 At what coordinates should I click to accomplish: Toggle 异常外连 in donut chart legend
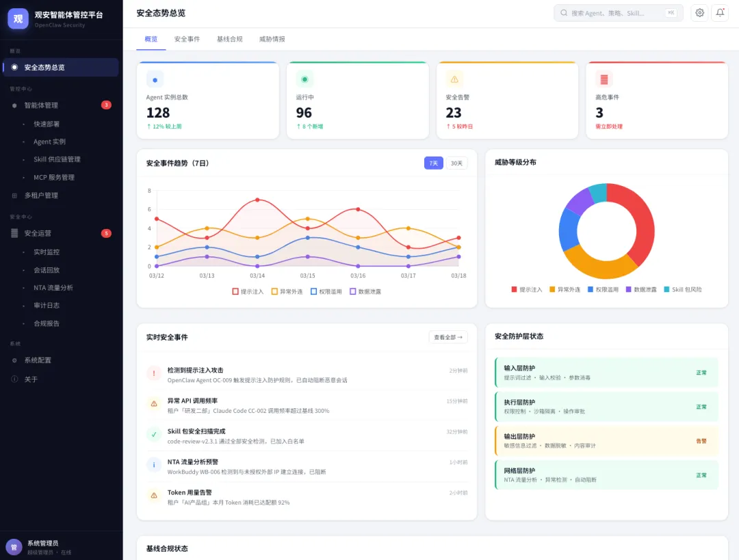point(565,290)
